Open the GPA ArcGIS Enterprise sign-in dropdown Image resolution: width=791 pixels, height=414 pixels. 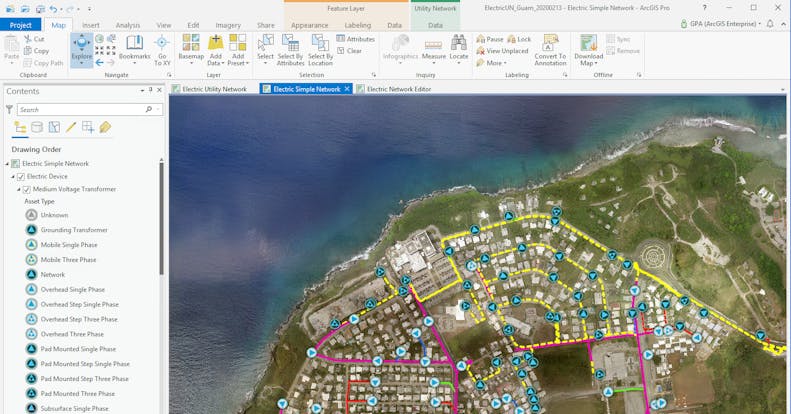pyautogui.click(x=720, y=24)
